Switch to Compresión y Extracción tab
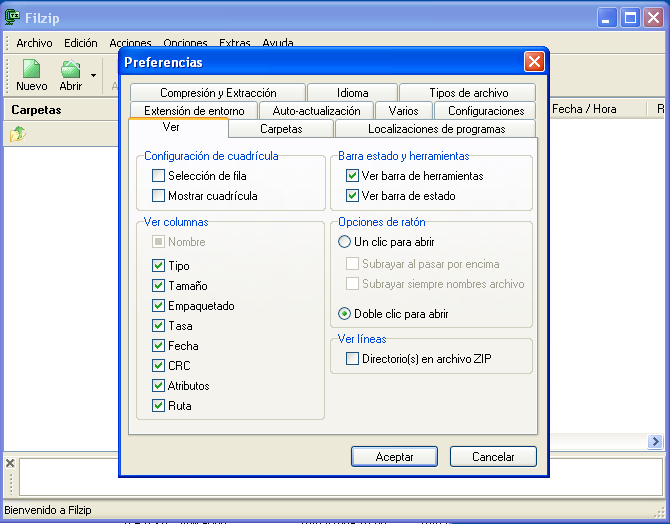 pos(218,92)
